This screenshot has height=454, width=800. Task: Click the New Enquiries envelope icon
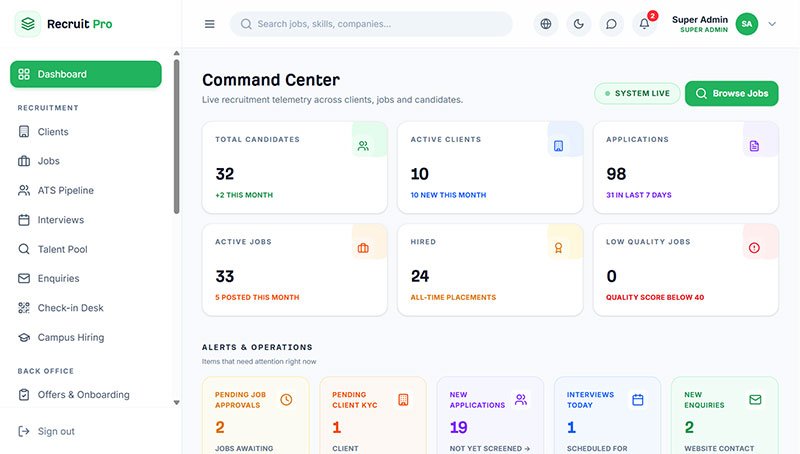[x=755, y=399]
